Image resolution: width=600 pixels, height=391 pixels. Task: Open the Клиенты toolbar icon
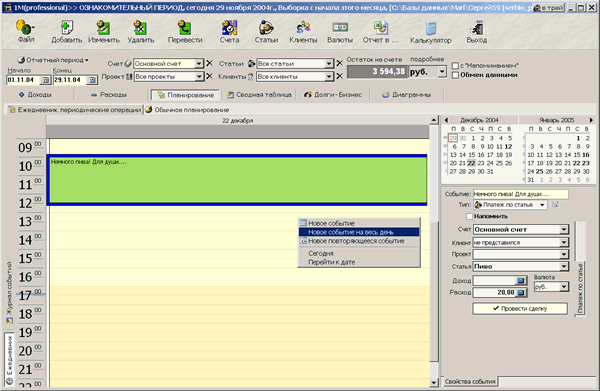(x=303, y=31)
